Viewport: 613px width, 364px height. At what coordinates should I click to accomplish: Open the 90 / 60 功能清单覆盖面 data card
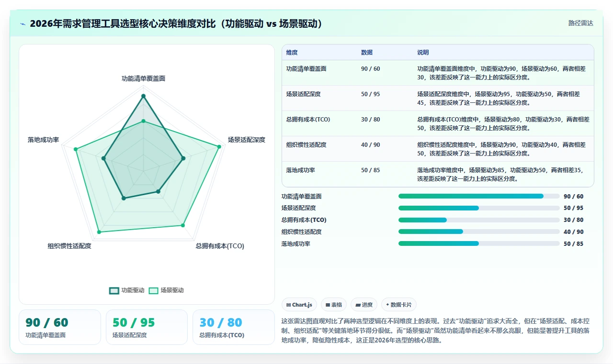(60, 327)
